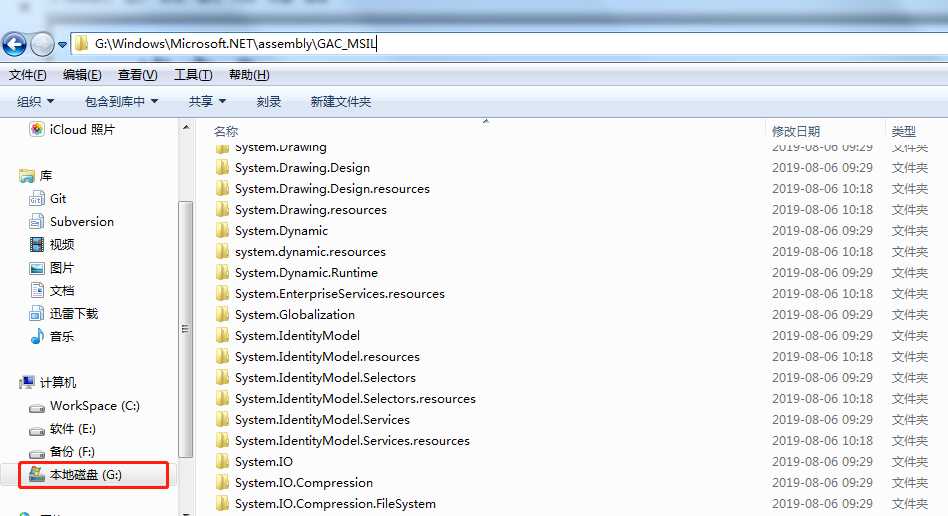Click the navigation pane scrollbar thumb
This screenshot has width=948, height=516.
pyautogui.click(x=186, y=328)
